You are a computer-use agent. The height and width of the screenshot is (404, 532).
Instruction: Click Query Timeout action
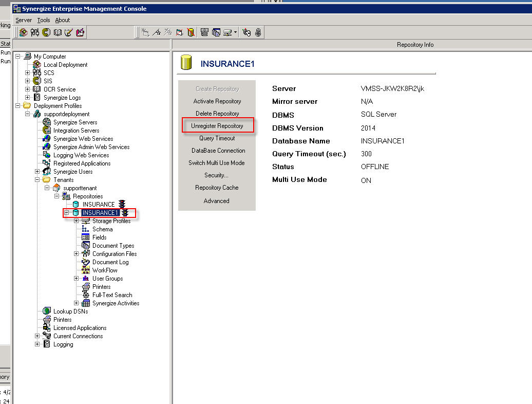[x=217, y=138]
